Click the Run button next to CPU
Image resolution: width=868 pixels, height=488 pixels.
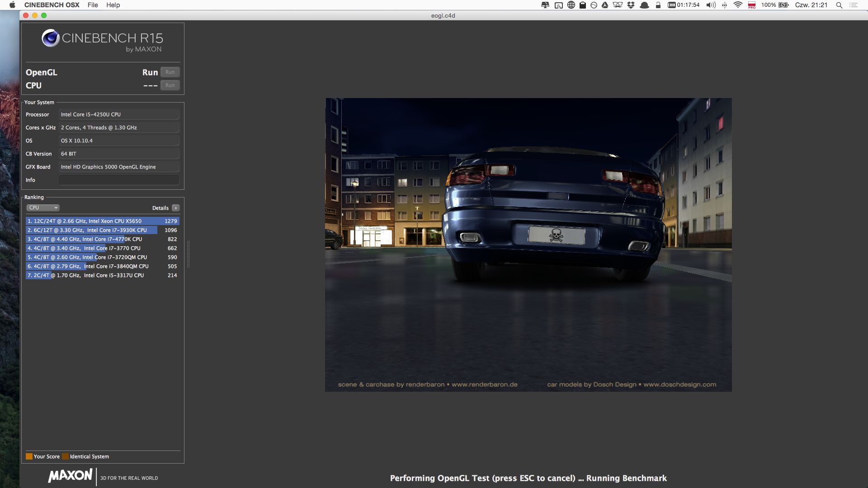(170, 85)
